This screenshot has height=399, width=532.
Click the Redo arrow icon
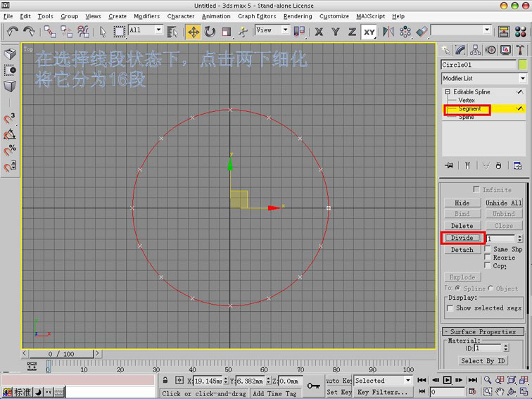point(29,32)
